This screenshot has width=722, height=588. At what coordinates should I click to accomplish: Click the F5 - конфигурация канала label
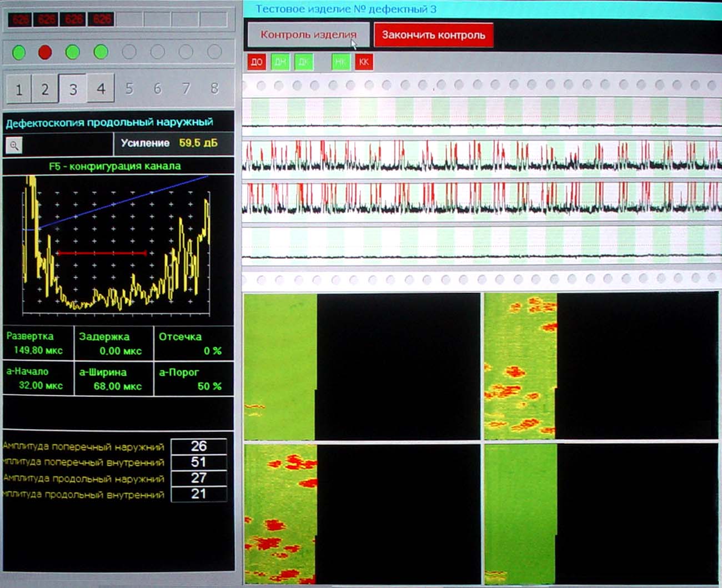(x=115, y=165)
